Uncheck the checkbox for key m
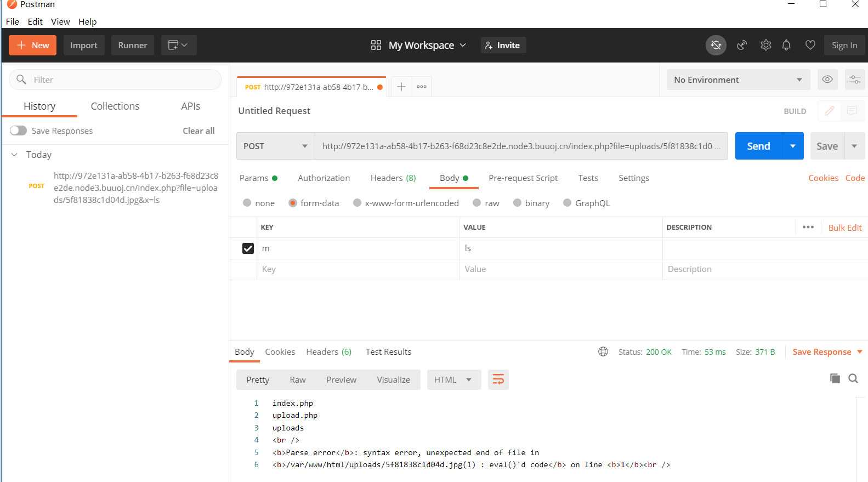 [x=248, y=248]
